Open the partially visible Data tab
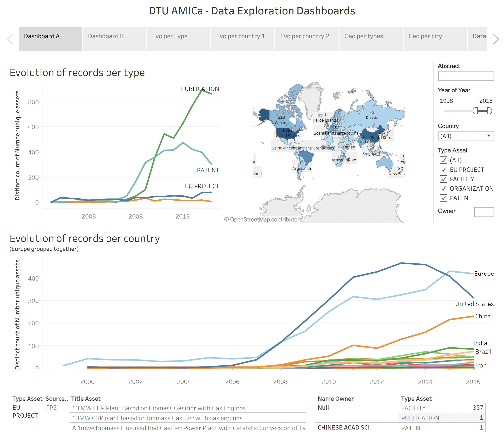Viewport: 504px width, 432px height. [477, 39]
